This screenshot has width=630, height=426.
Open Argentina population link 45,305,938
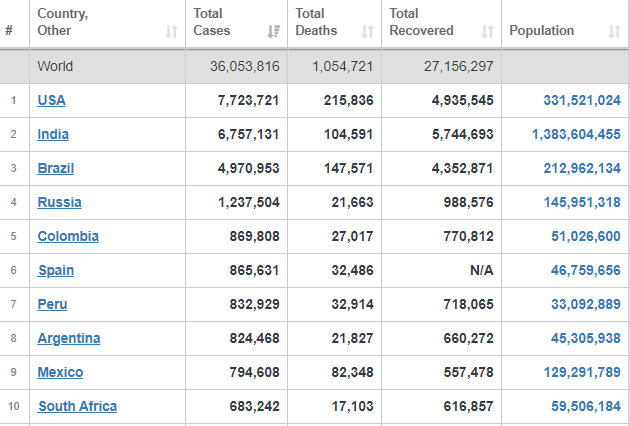586,338
